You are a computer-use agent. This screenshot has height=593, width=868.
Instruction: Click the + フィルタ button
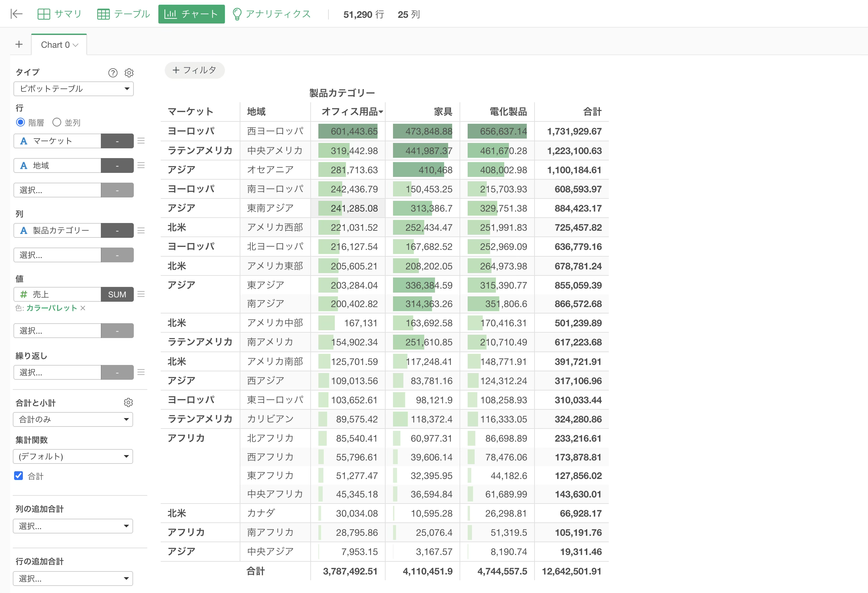coord(195,70)
